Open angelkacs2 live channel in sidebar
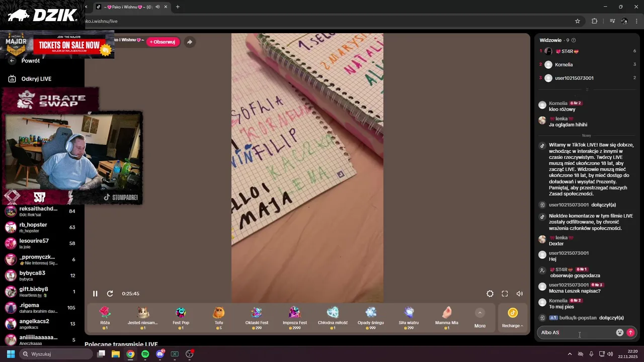 pos(40,324)
